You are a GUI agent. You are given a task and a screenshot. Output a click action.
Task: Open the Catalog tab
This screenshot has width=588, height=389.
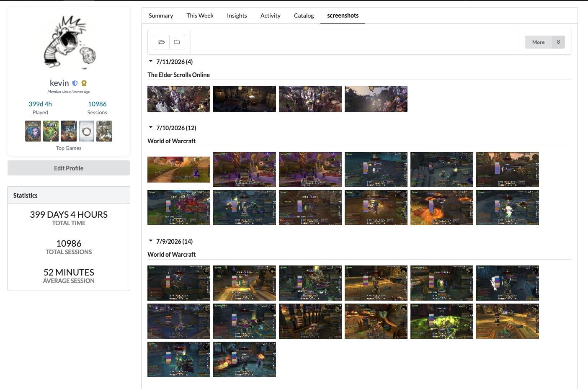304,15
